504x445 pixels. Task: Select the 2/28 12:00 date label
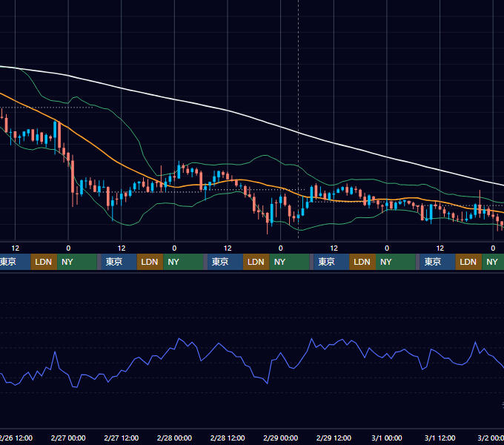coord(228,438)
